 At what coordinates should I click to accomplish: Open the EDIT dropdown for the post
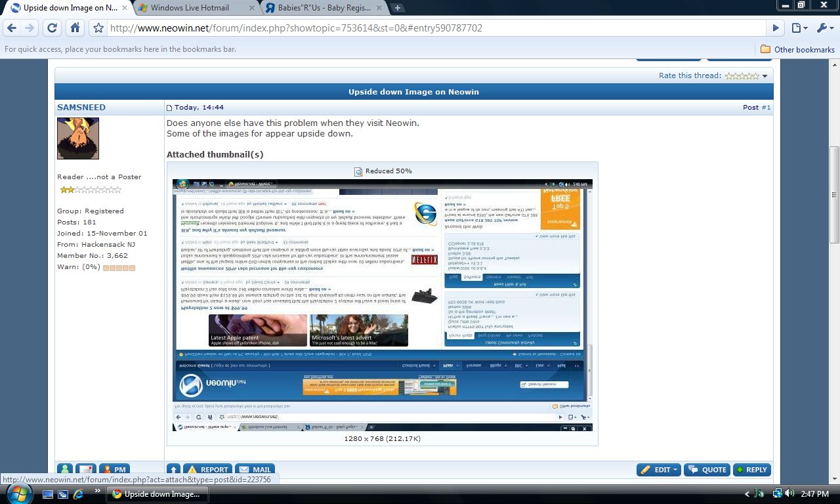tap(659, 470)
